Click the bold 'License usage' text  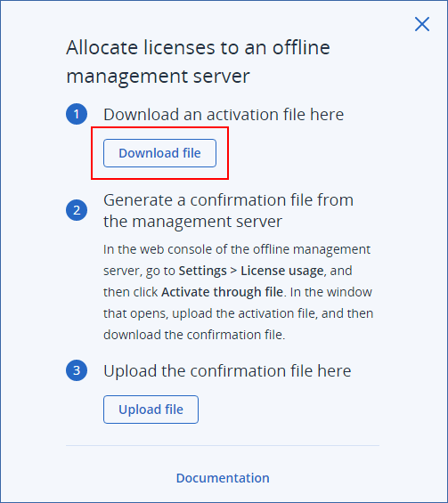tap(282, 271)
